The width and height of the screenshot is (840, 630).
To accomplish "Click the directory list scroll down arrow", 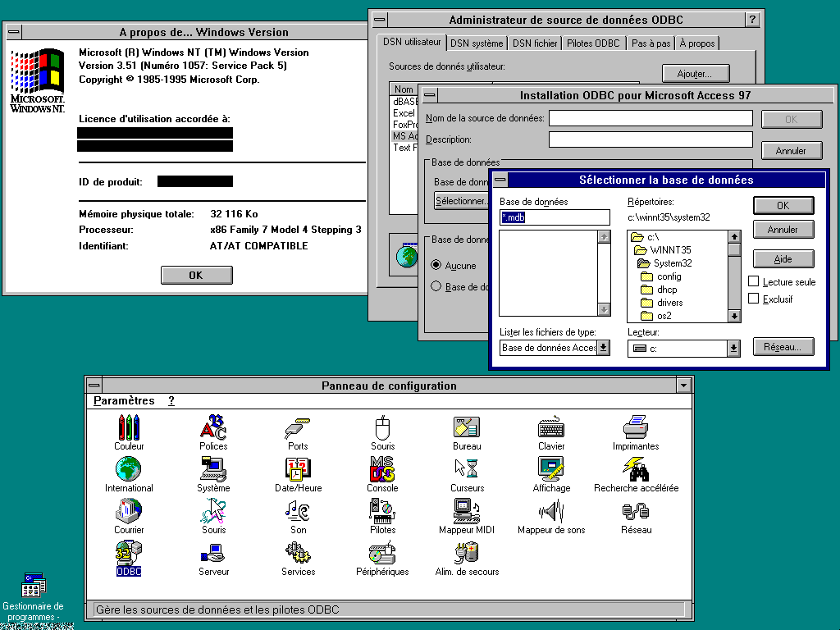I will pos(734,316).
